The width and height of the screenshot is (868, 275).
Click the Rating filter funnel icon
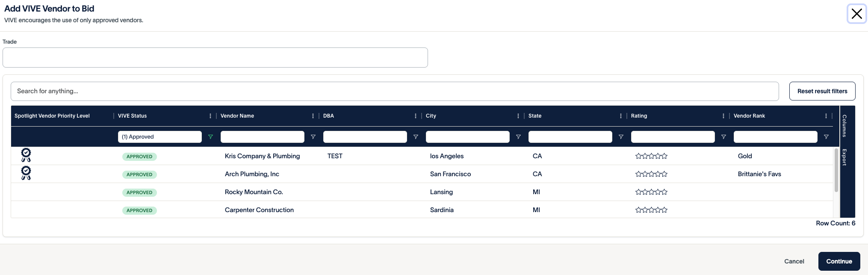[x=723, y=137]
